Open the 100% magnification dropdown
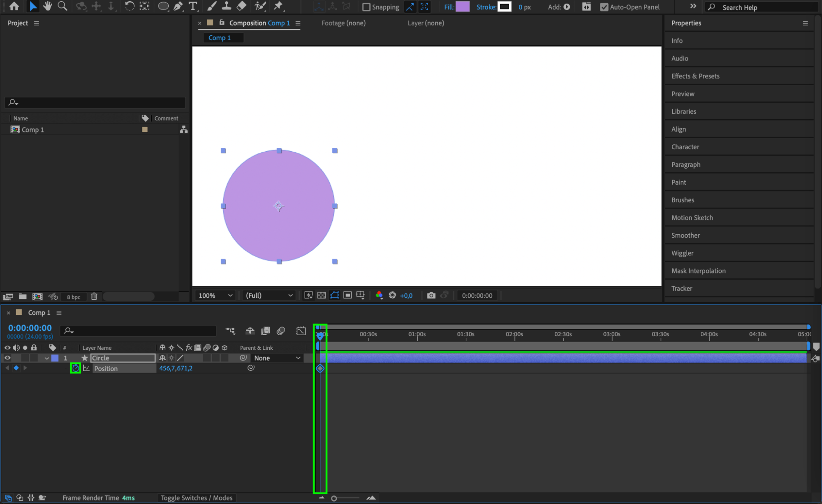The image size is (822, 504). tap(215, 295)
